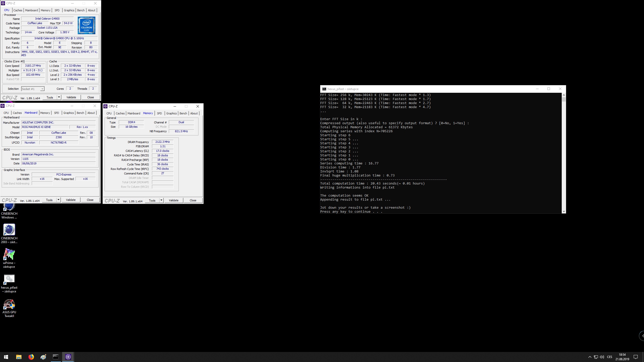Click console scrollbar down arrow

(x=564, y=211)
